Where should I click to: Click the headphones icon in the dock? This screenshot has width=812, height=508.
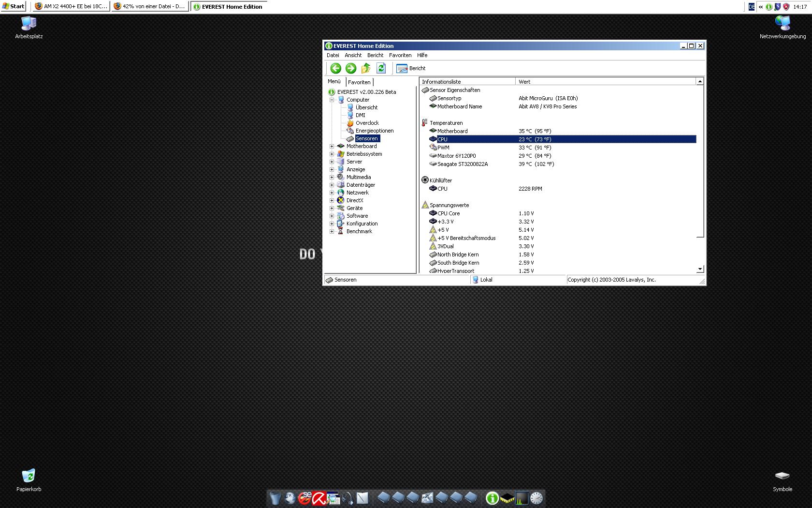point(348,498)
